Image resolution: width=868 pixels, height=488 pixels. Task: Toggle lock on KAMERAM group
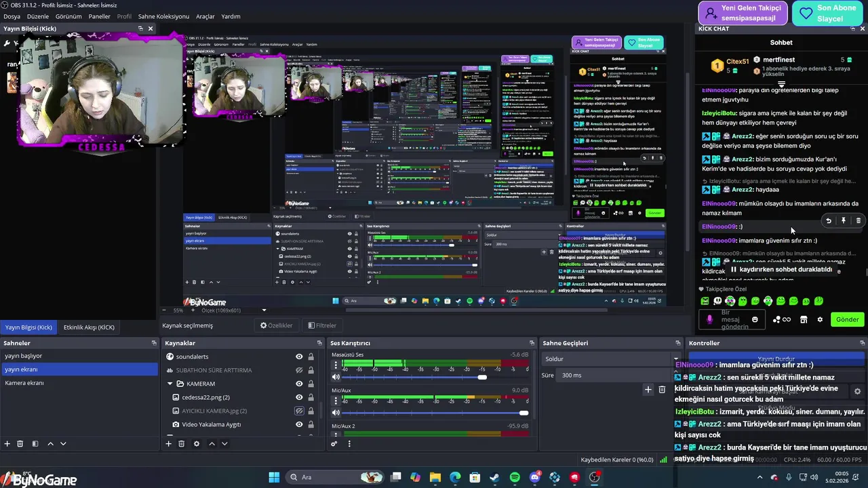(x=311, y=384)
